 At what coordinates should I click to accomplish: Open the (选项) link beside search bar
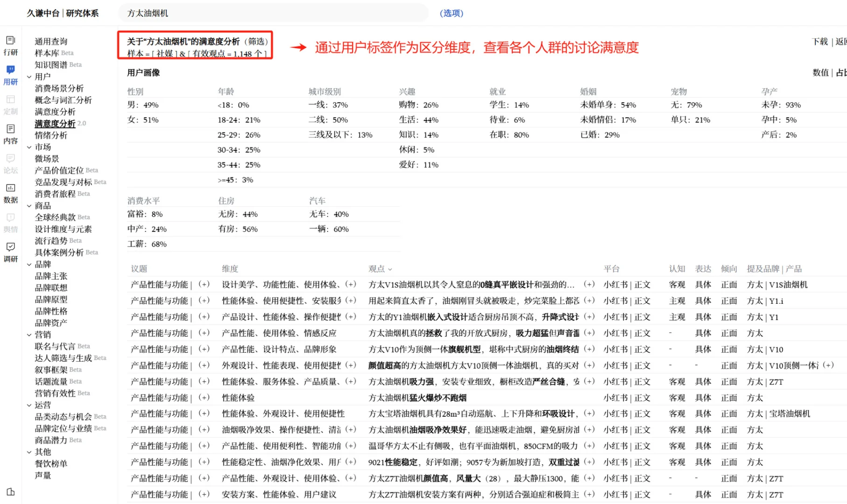coord(451,14)
